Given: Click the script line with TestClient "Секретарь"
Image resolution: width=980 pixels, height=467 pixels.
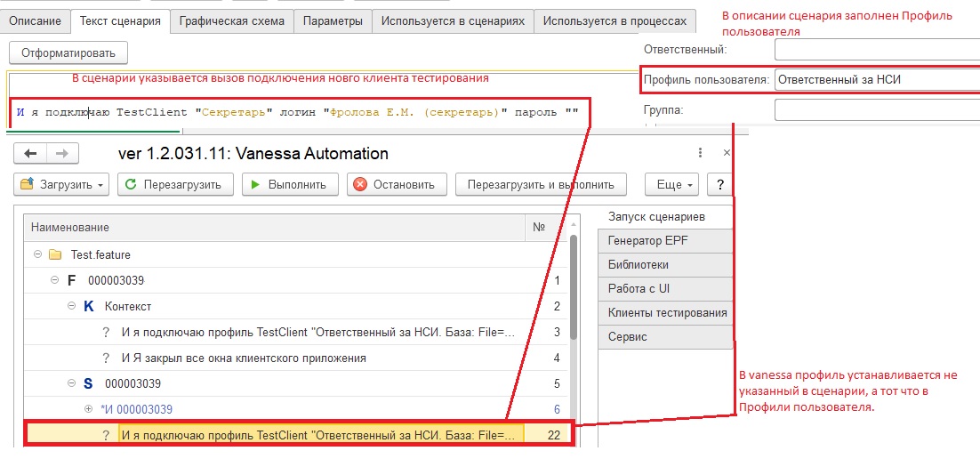Looking at the screenshot, I should click(298, 113).
